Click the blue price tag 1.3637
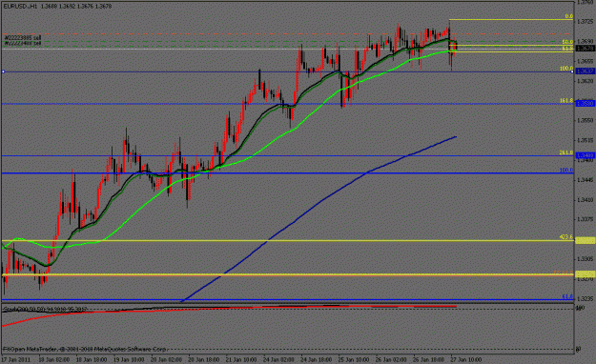The height and width of the screenshot is (364, 596). pyautogui.click(x=586, y=71)
